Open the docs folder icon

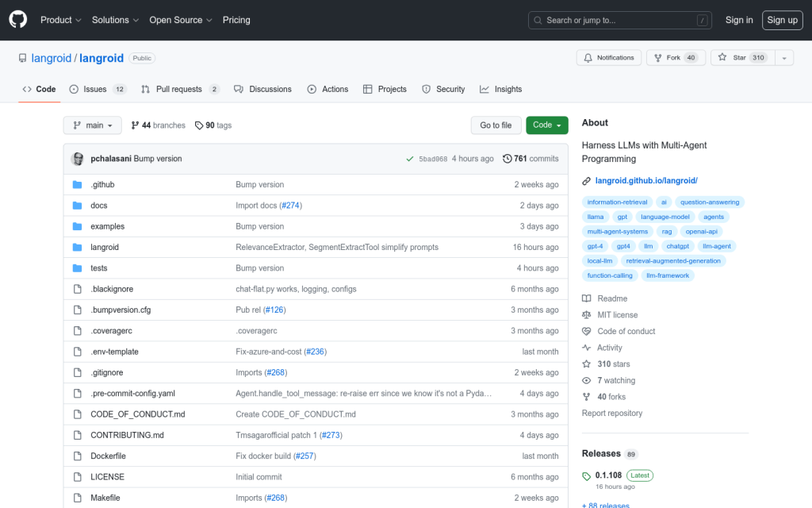[x=77, y=206]
